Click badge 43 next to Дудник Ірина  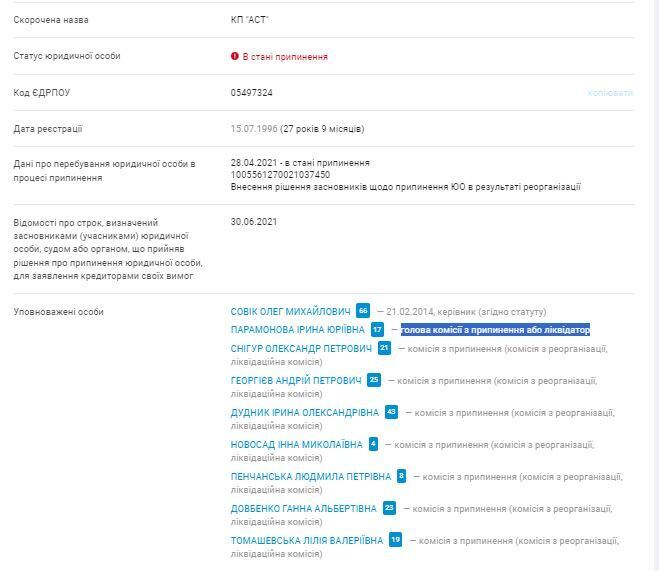pyautogui.click(x=391, y=412)
